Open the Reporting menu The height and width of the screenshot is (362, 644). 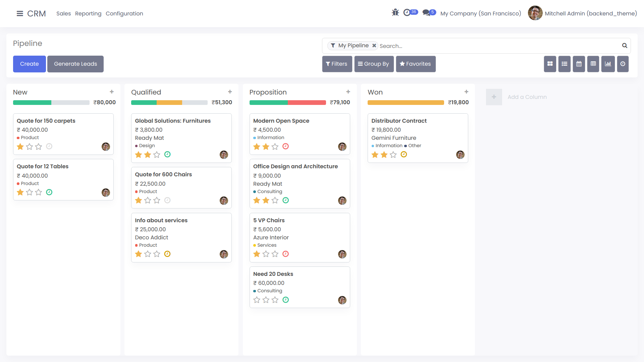(x=88, y=13)
